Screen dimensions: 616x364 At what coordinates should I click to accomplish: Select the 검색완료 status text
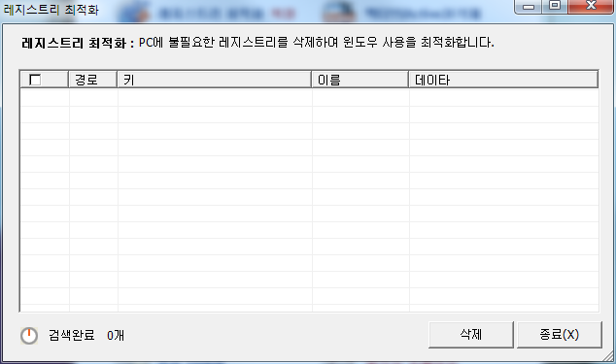pyautogui.click(x=72, y=335)
